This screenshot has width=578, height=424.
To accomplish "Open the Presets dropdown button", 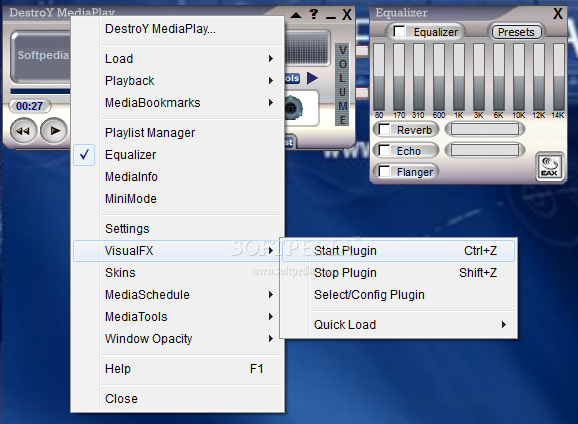I will (516, 32).
